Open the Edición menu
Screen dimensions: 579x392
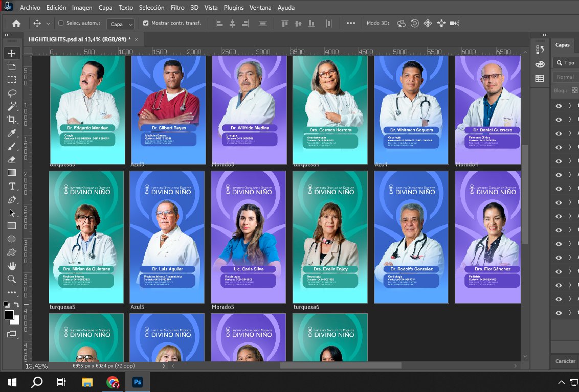pyautogui.click(x=56, y=7)
